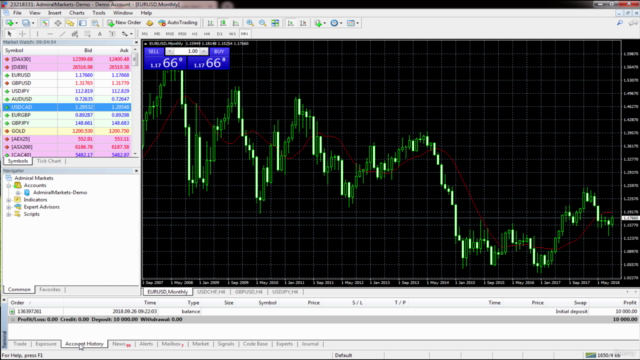Select the text label tool

pos(112,34)
